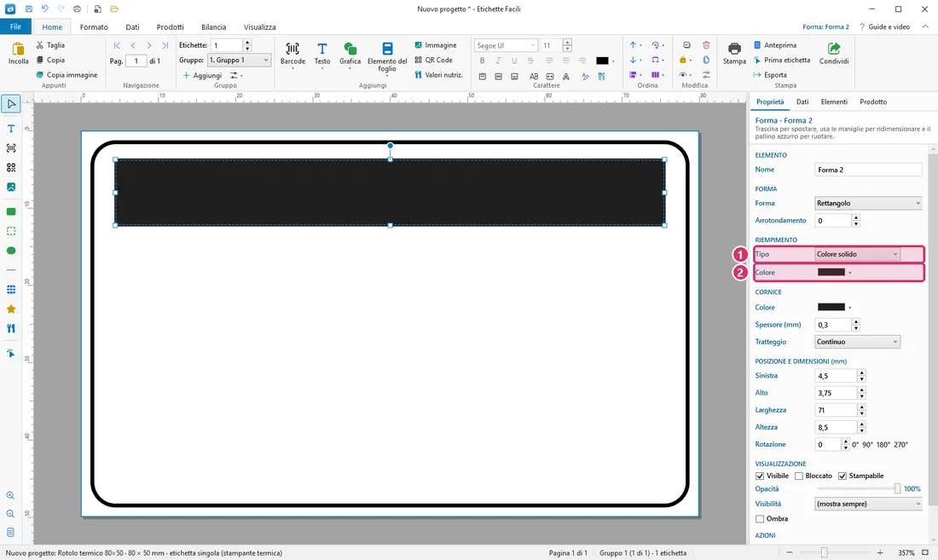Screen dimensions: 938x560
Task: Click the Esporta export button
Action: pyautogui.click(x=771, y=75)
